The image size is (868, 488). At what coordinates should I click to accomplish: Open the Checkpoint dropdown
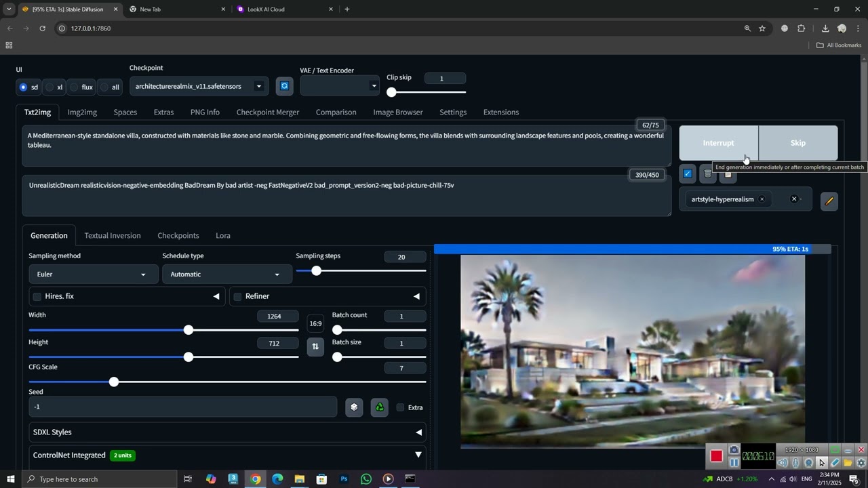pyautogui.click(x=199, y=86)
